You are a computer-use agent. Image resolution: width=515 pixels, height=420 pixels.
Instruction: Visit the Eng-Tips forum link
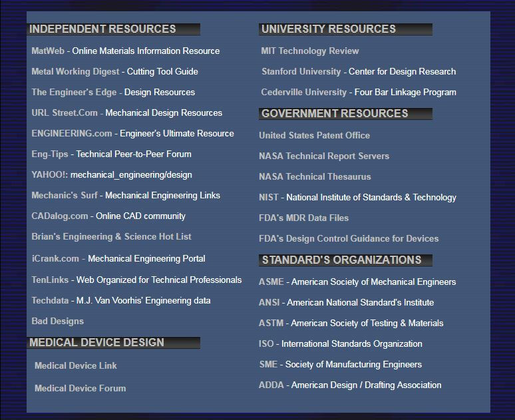pos(50,154)
